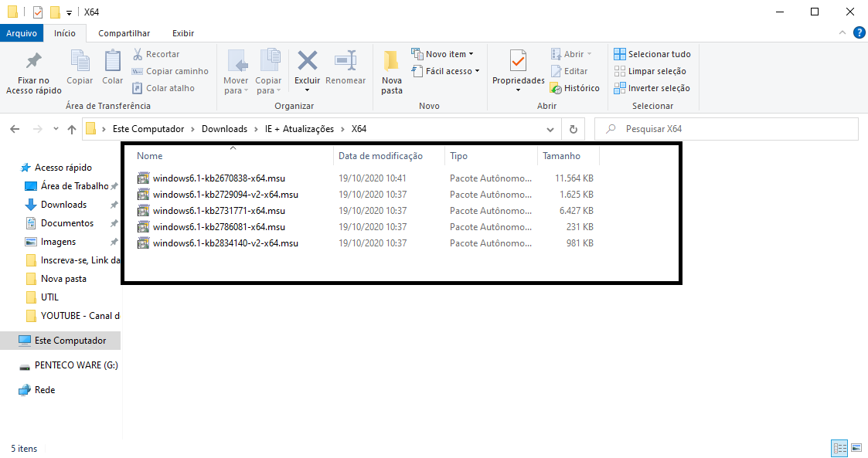
Task: Expand the address bar history dropdown
Action: [550, 130]
